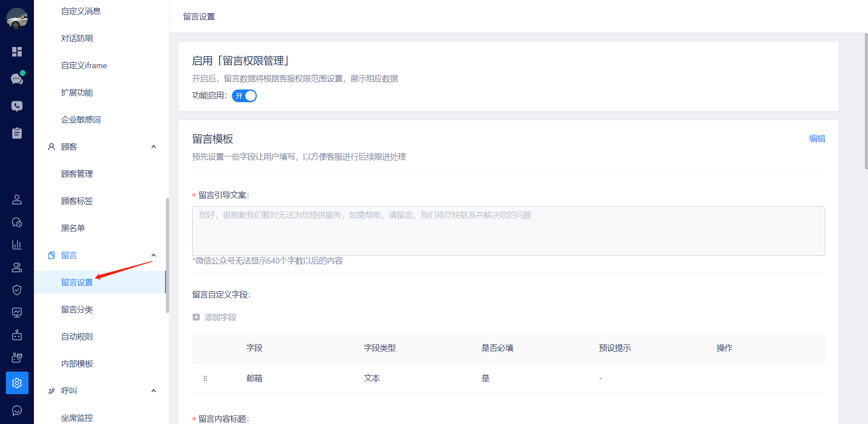Open the clipboard tickets icon
Viewport: 868px width, 424px height.
17,133
